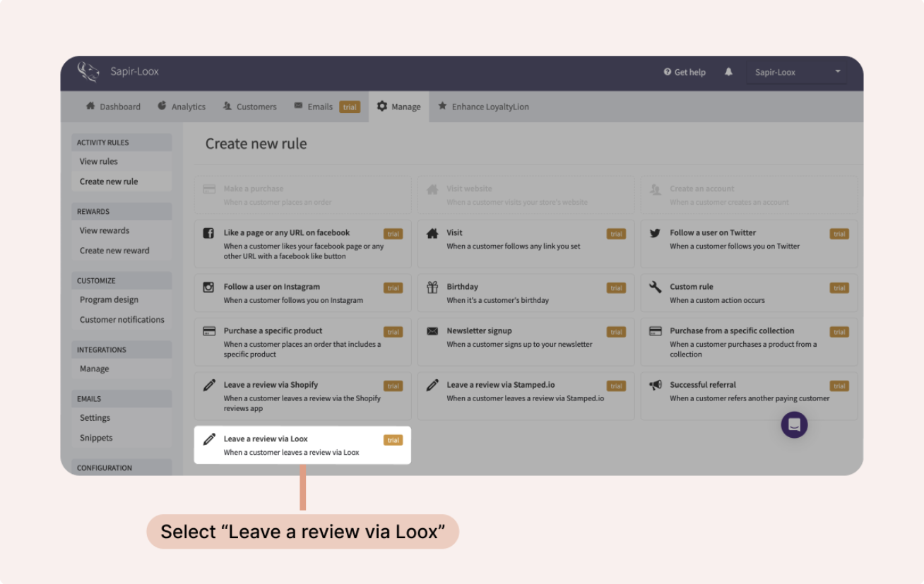Open the Emails tab
Screen dimensions: 924x584
coord(326,107)
